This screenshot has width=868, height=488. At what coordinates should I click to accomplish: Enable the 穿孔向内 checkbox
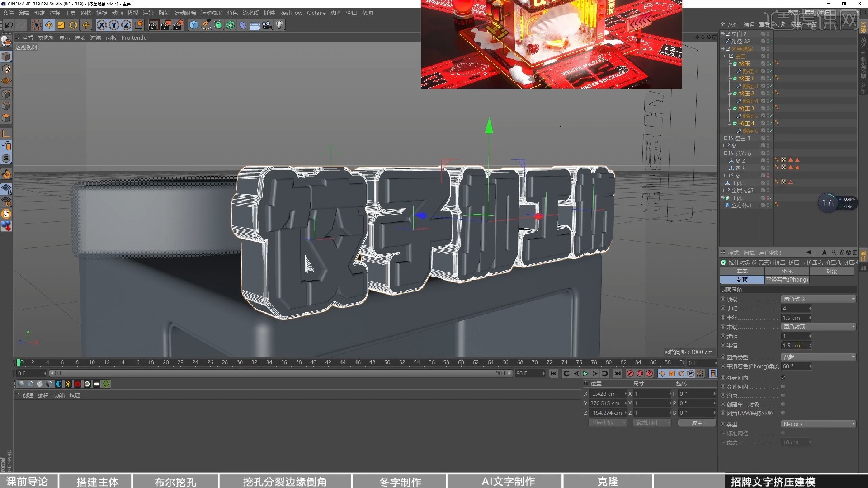(783, 387)
